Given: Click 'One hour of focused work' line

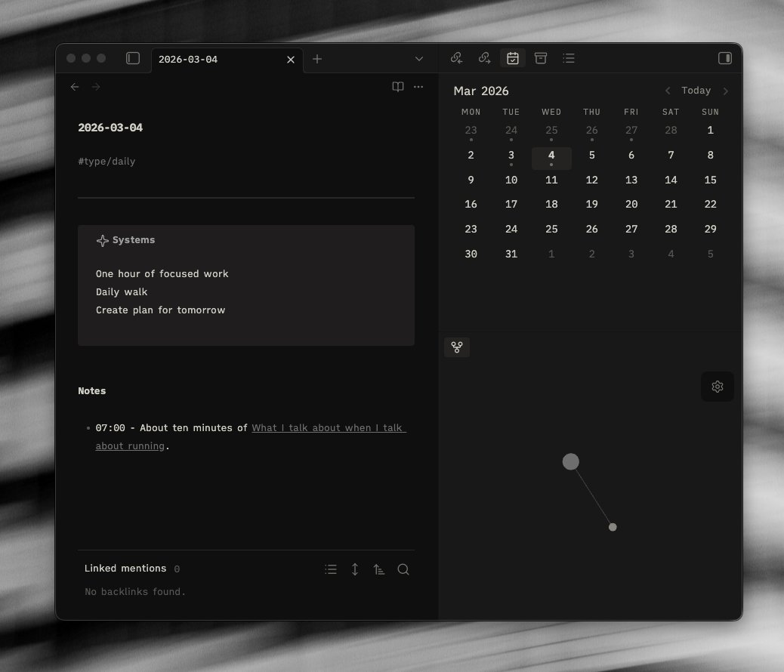Looking at the screenshot, I should click(x=162, y=274).
